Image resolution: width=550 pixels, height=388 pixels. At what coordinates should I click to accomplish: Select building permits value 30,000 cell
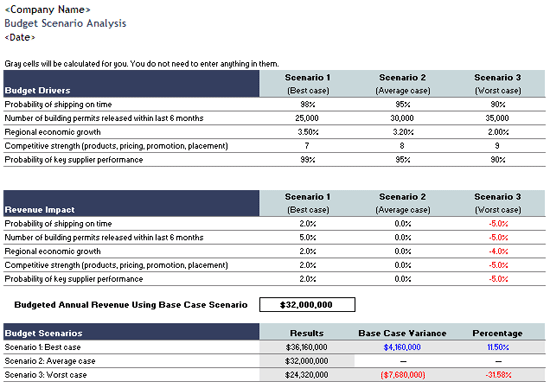(402, 118)
